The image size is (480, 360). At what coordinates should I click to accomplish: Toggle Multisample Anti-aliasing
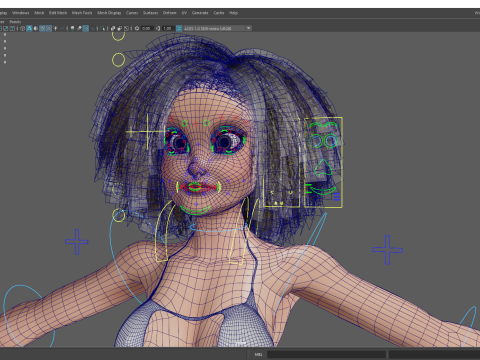click(x=86, y=28)
